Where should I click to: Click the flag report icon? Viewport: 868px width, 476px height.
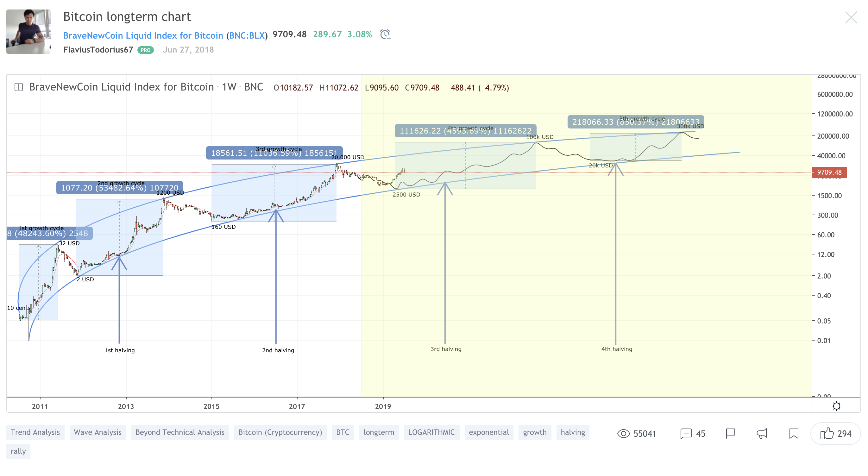coord(730,433)
